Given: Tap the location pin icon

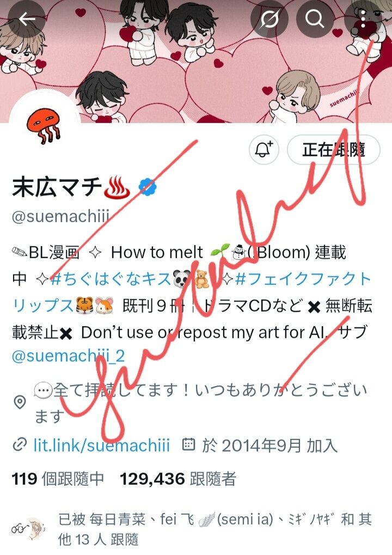Looking at the screenshot, I should coord(20,402).
